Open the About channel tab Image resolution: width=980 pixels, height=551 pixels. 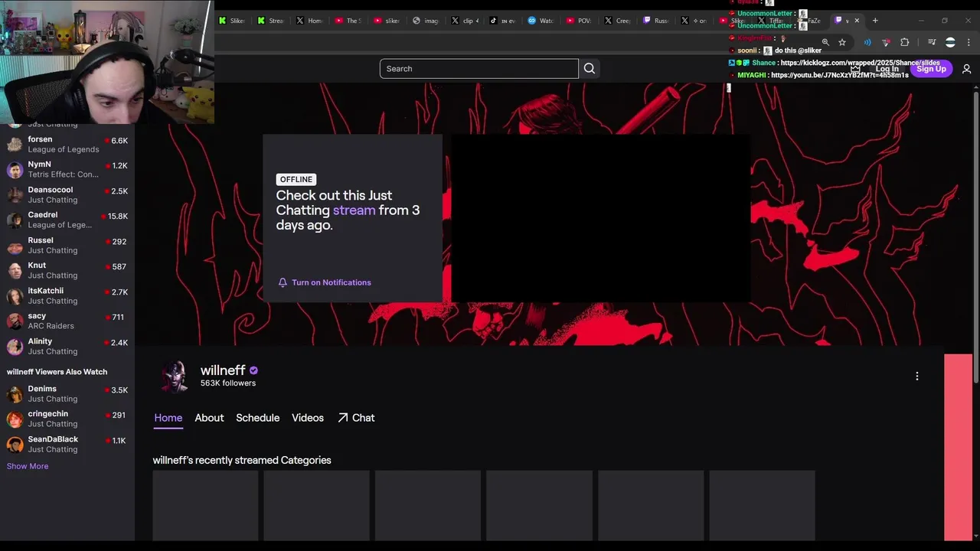[x=209, y=418]
